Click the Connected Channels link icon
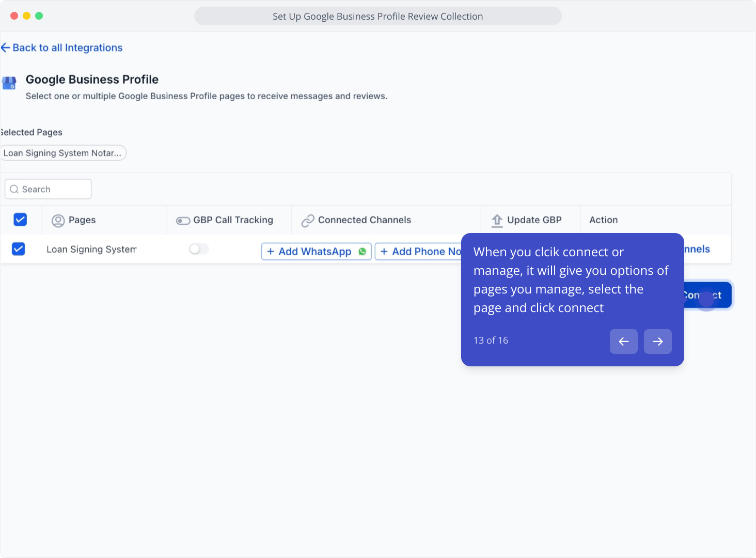This screenshot has width=756, height=558. (x=308, y=221)
